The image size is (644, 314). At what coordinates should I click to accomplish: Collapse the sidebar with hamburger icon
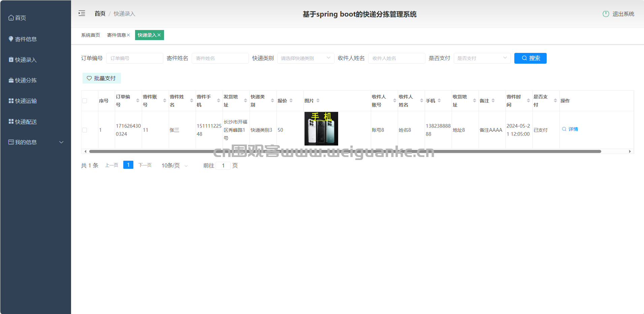point(82,13)
